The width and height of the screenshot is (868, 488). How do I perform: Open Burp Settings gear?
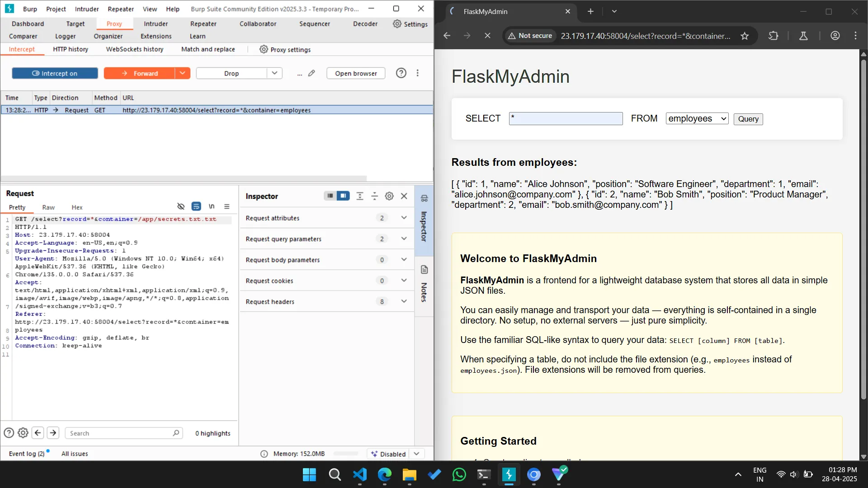coord(410,24)
